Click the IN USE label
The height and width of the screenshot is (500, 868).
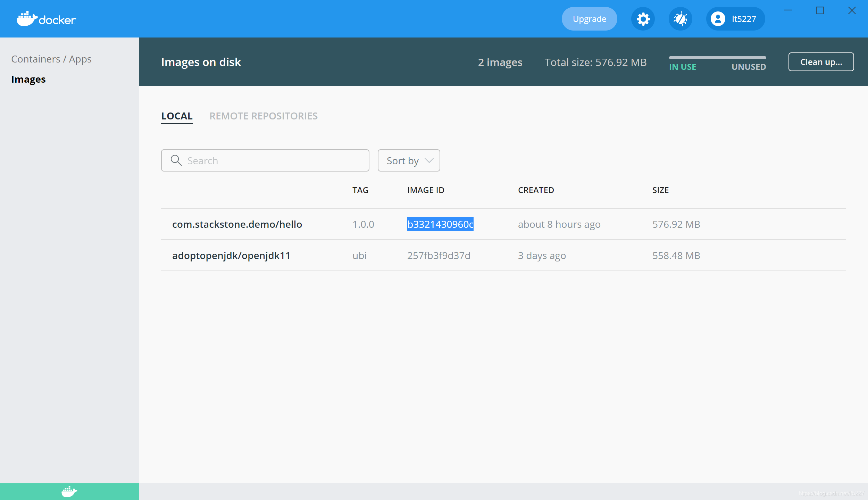pos(683,67)
